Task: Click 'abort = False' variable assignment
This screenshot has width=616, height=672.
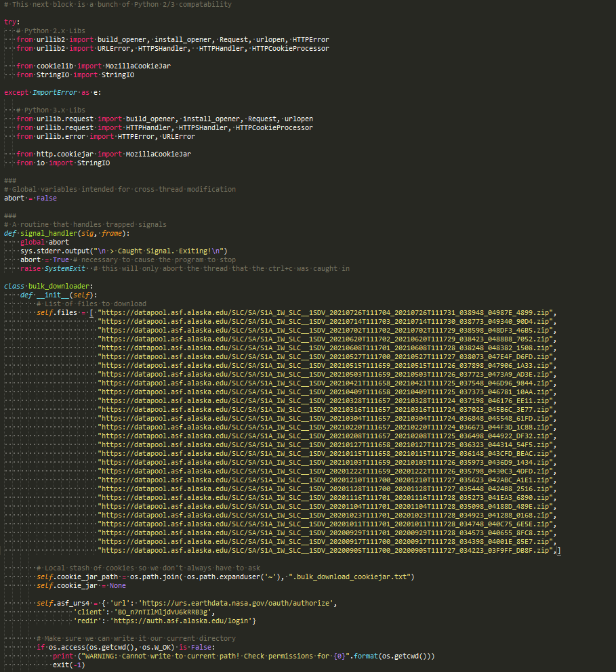Action: [x=30, y=198]
